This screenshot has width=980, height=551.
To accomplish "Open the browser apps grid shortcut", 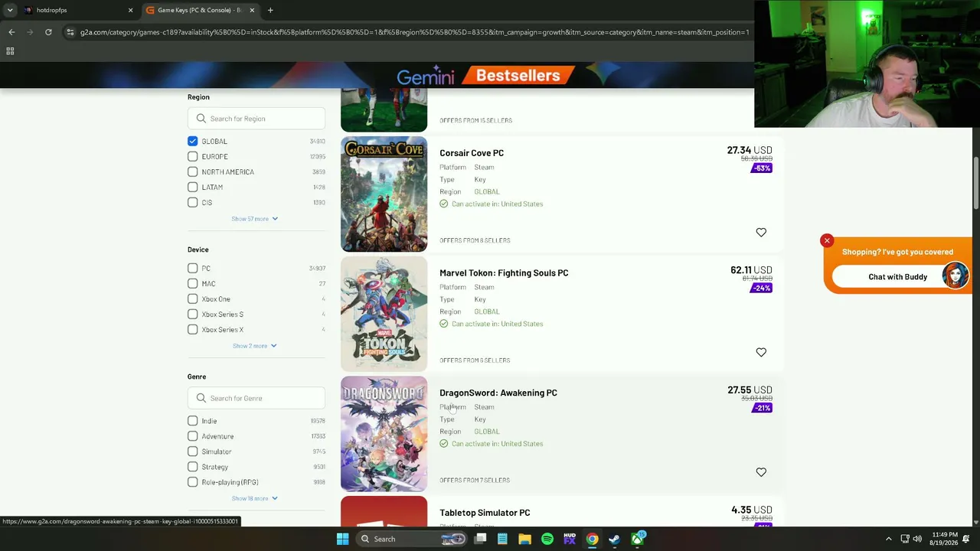I will (x=10, y=51).
